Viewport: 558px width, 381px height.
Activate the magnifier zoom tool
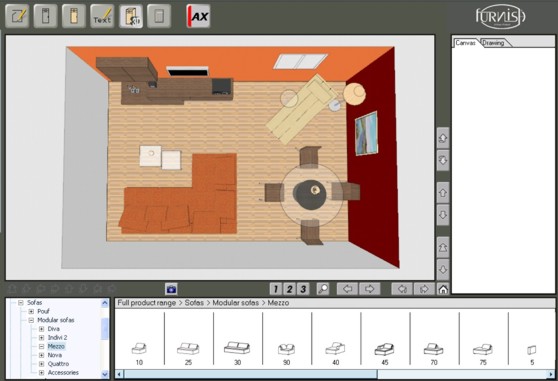[x=323, y=289]
